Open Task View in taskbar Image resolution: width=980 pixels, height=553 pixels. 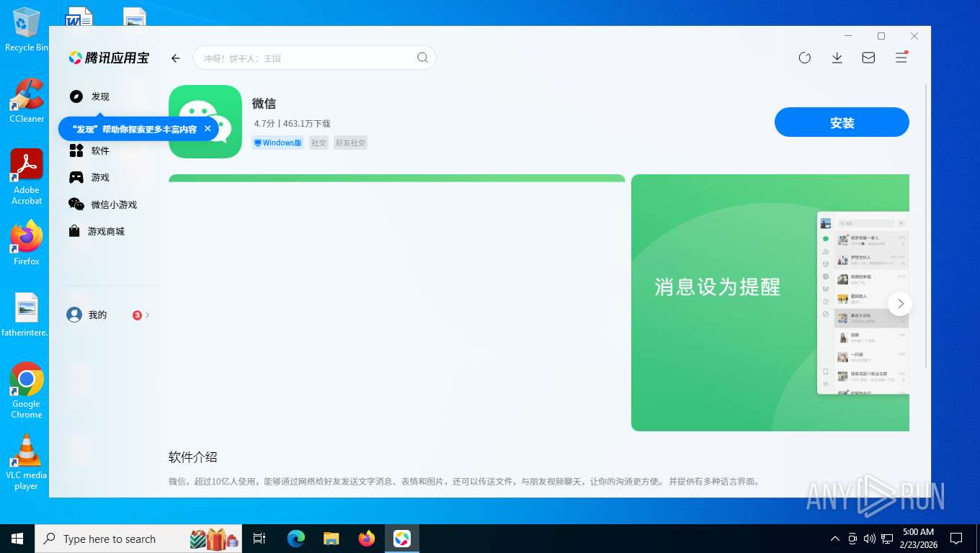pos(260,539)
